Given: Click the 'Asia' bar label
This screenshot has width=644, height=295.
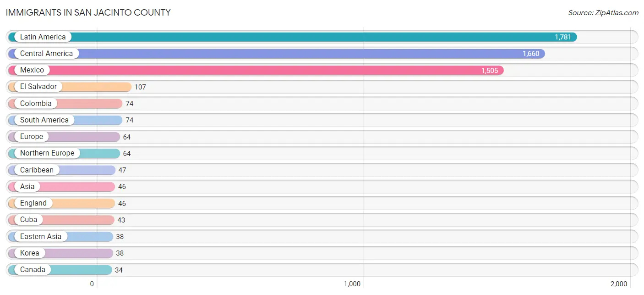Looking at the screenshot, I should 27,187.
